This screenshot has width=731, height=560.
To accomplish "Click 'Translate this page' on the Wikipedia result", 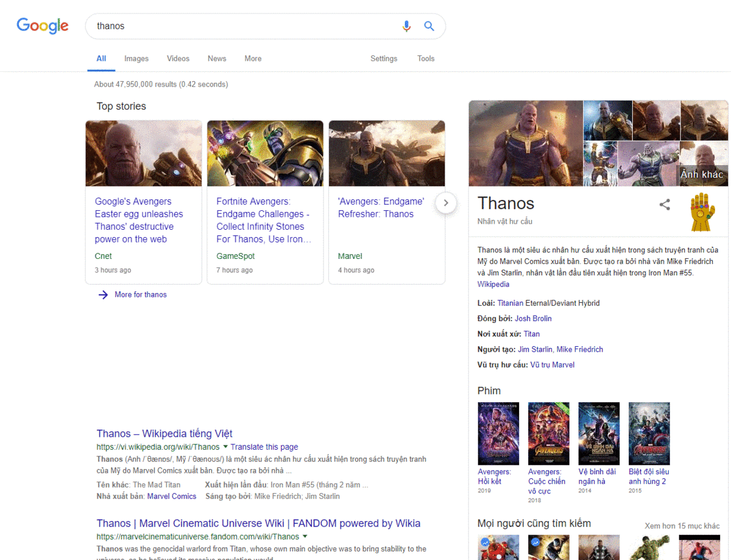I will point(264,447).
